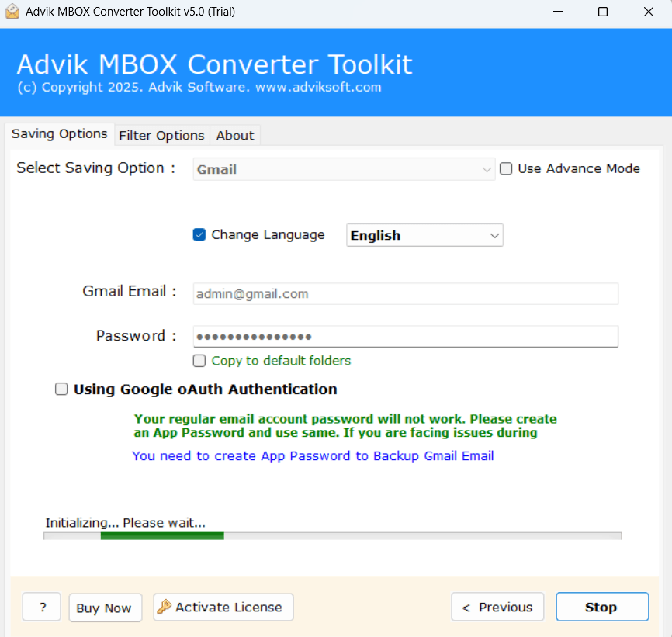Click the key icon on Activate License
This screenshot has width=672, height=637.
tap(164, 607)
